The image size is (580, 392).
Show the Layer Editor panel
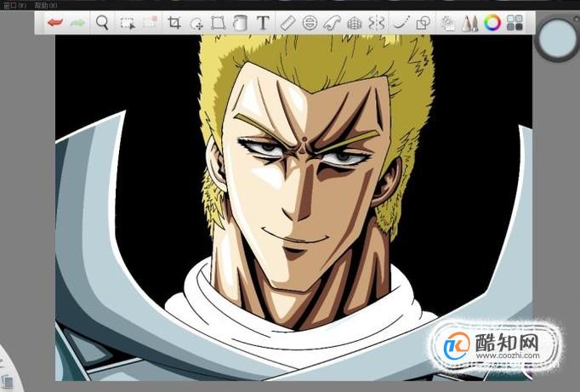[x=448, y=23]
